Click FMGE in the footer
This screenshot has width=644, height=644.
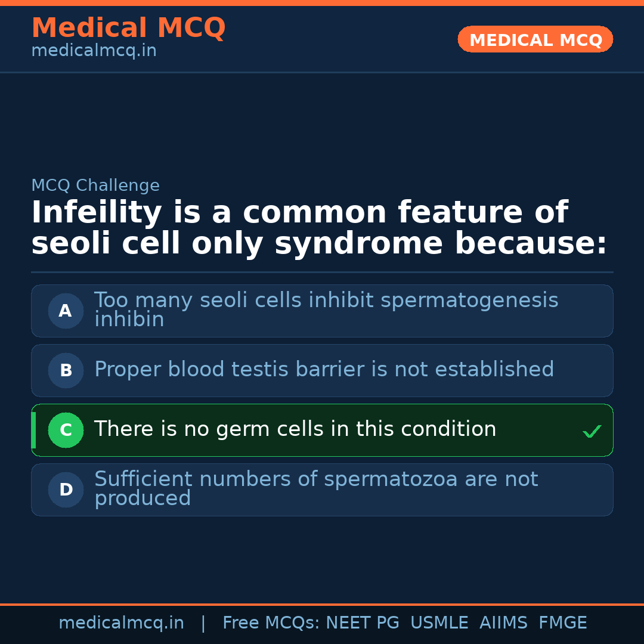[x=562, y=623]
